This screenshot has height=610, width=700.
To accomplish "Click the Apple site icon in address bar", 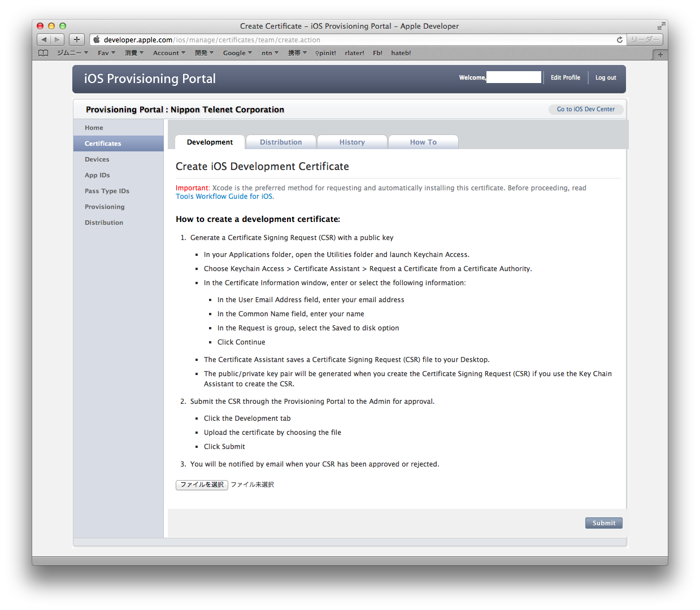I will pyautogui.click(x=97, y=40).
